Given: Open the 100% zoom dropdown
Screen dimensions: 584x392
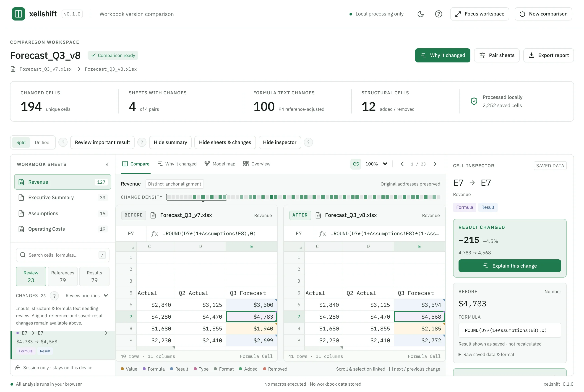Looking at the screenshot, I should click(376, 164).
